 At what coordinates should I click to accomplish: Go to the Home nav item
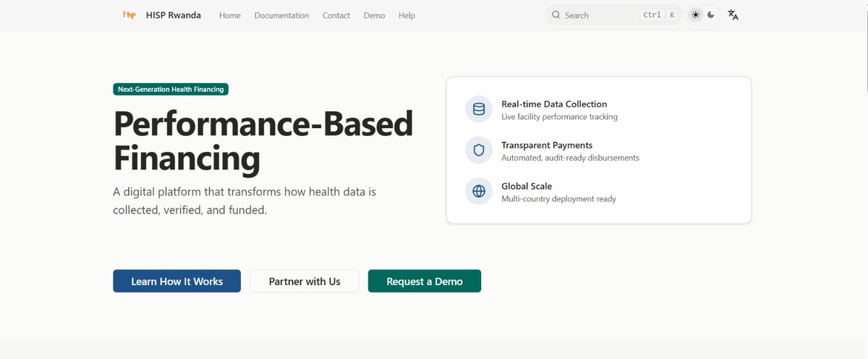pyautogui.click(x=230, y=15)
